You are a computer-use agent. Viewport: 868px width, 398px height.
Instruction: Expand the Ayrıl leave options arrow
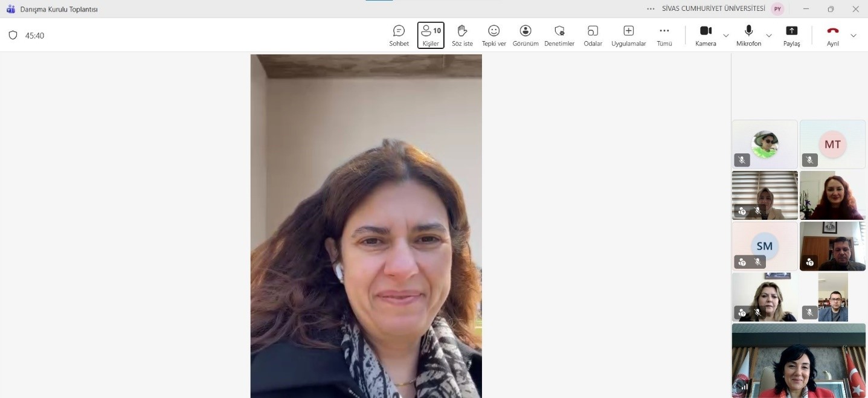click(854, 36)
